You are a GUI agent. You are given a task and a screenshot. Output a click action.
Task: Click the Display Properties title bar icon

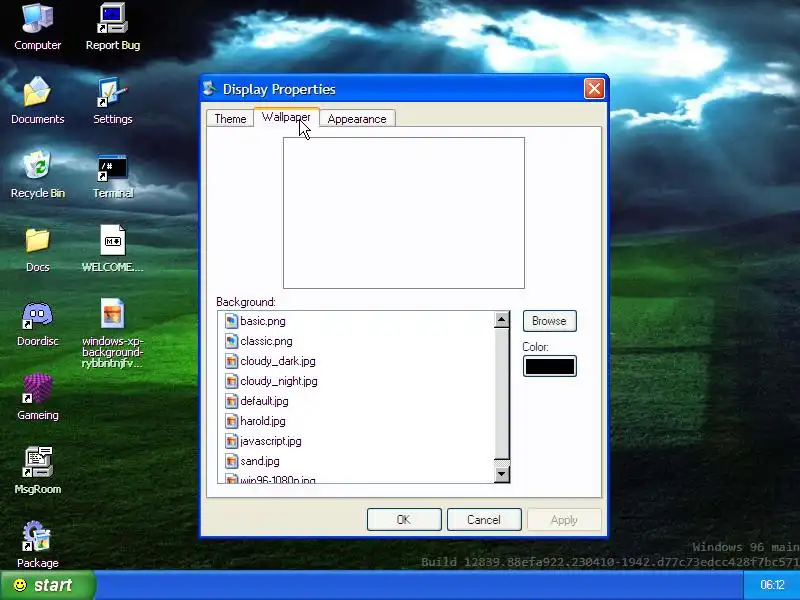[210, 89]
